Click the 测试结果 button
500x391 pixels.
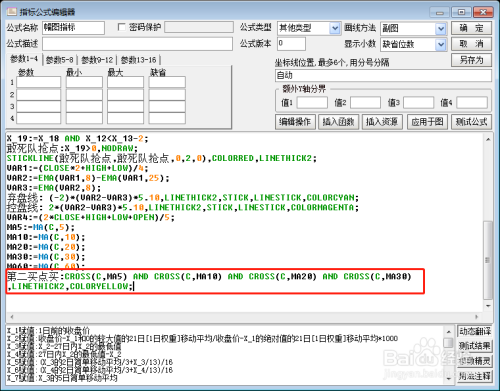(475, 346)
